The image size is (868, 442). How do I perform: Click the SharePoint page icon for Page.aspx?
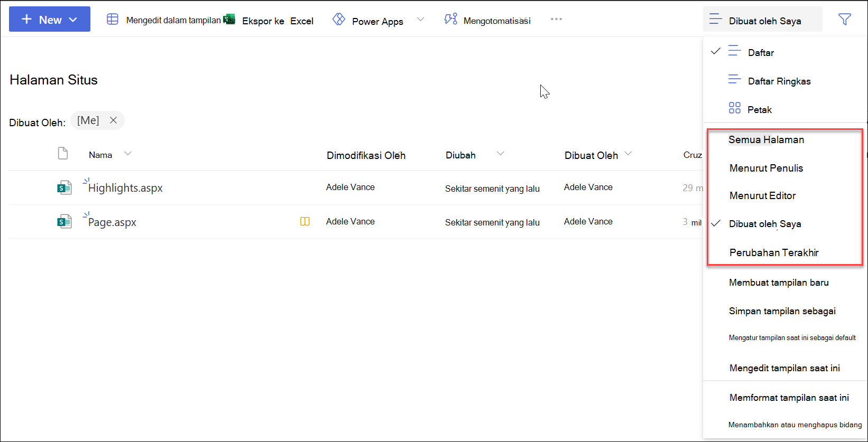64,222
